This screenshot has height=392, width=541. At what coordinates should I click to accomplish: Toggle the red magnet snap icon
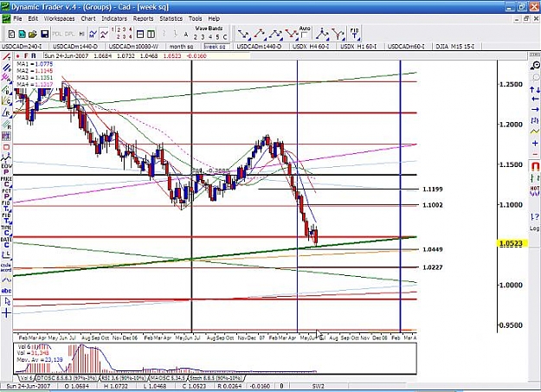tap(535, 166)
